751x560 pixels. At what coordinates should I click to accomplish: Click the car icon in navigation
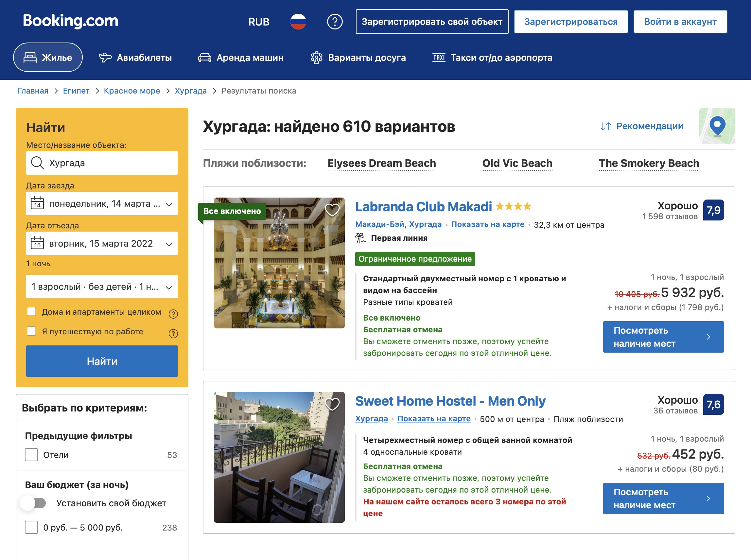[x=204, y=58]
